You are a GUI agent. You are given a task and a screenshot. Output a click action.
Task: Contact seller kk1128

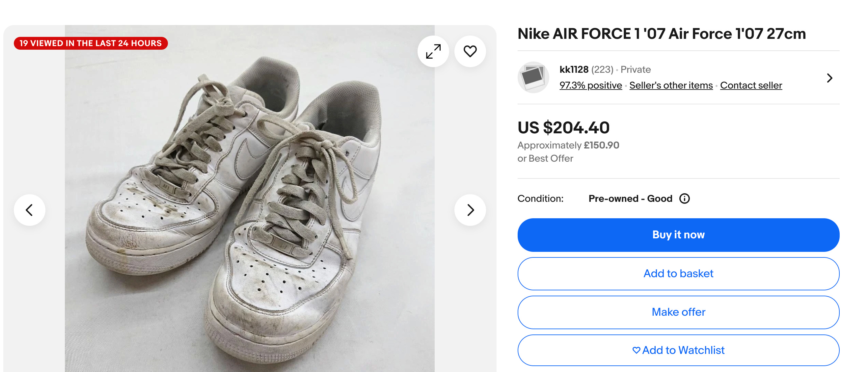pos(751,85)
